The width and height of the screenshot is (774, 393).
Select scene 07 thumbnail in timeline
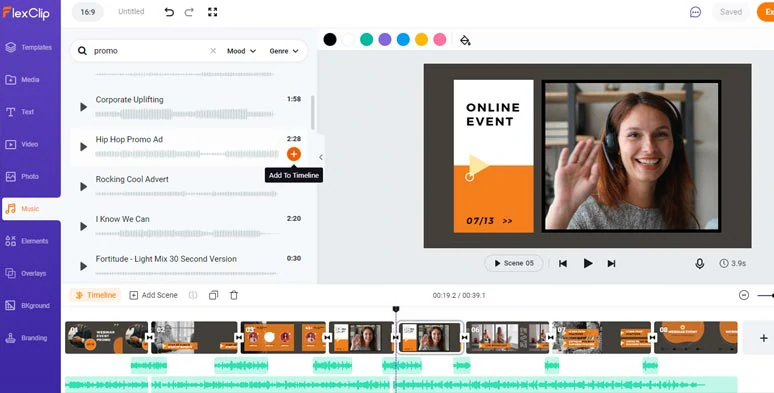click(601, 337)
